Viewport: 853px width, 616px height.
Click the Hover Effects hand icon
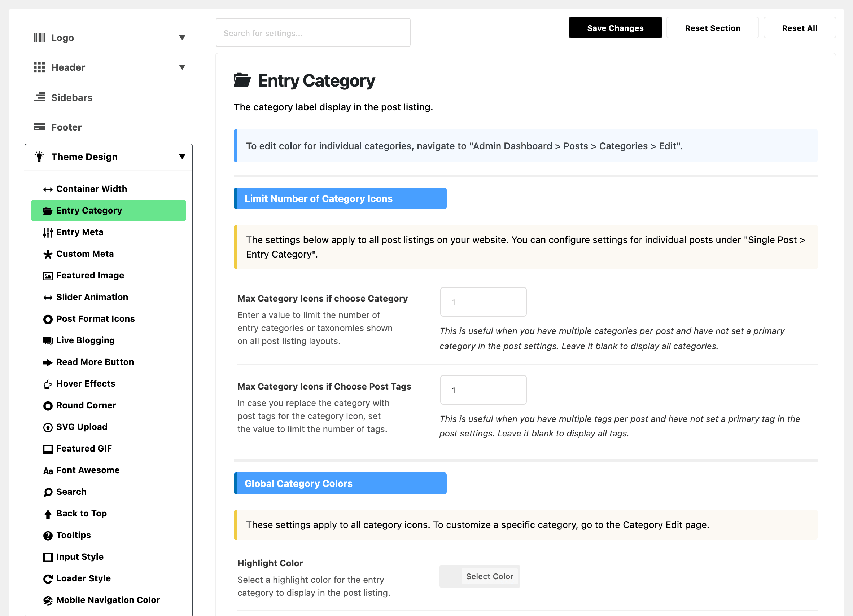(x=48, y=384)
